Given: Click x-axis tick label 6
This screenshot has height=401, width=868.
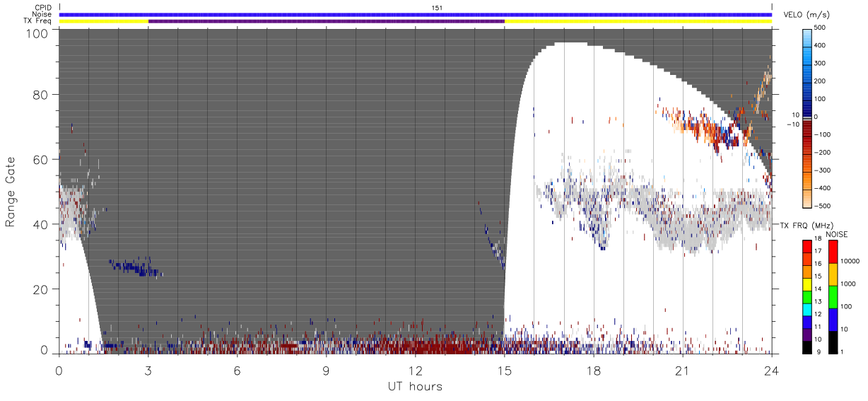Looking at the screenshot, I should coord(237,370).
